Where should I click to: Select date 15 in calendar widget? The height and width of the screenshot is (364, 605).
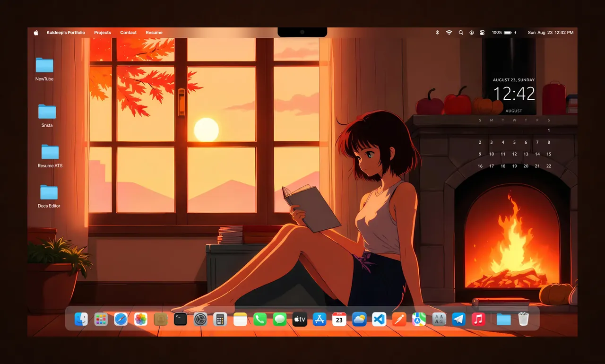(x=549, y=154)
